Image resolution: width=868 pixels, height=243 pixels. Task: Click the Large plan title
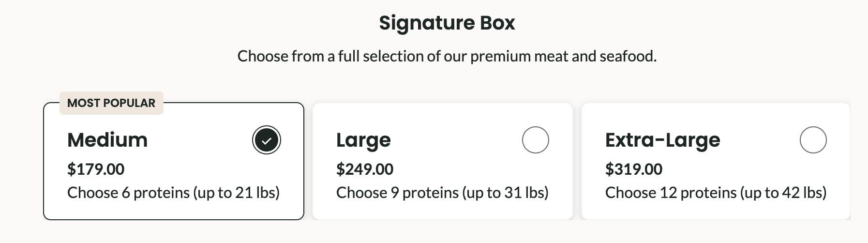tap(363, 140)
